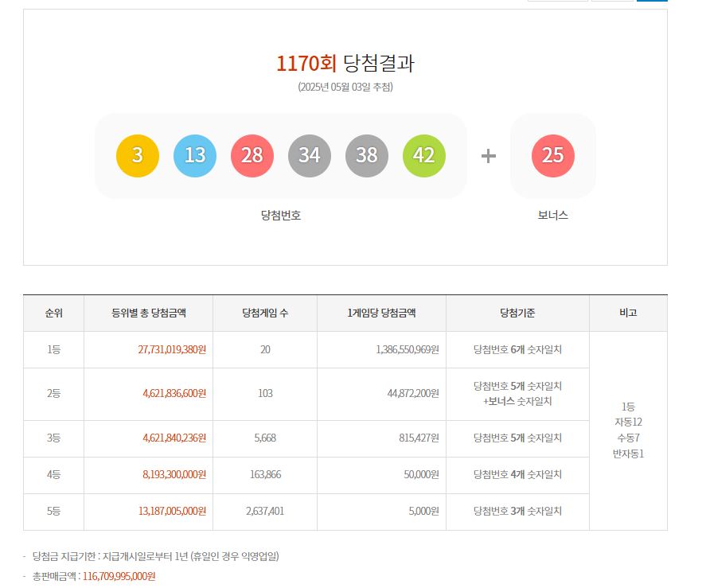702x588 pixels.
Task: Click the 자동12 remark text
Action: pos(628,422)
